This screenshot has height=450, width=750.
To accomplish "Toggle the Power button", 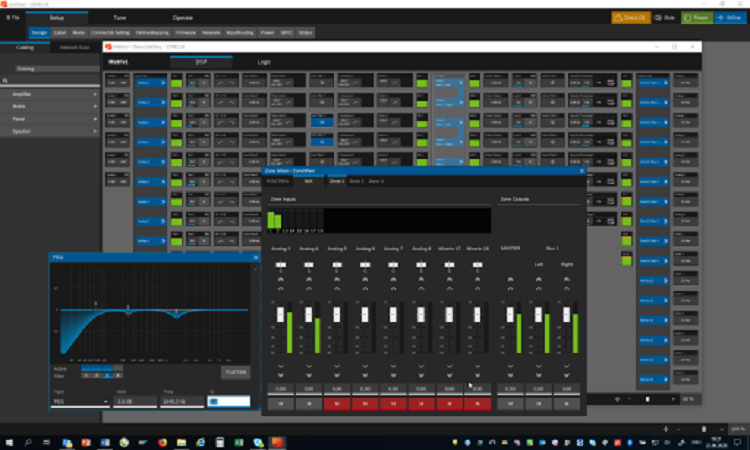I will pos(696,18).
